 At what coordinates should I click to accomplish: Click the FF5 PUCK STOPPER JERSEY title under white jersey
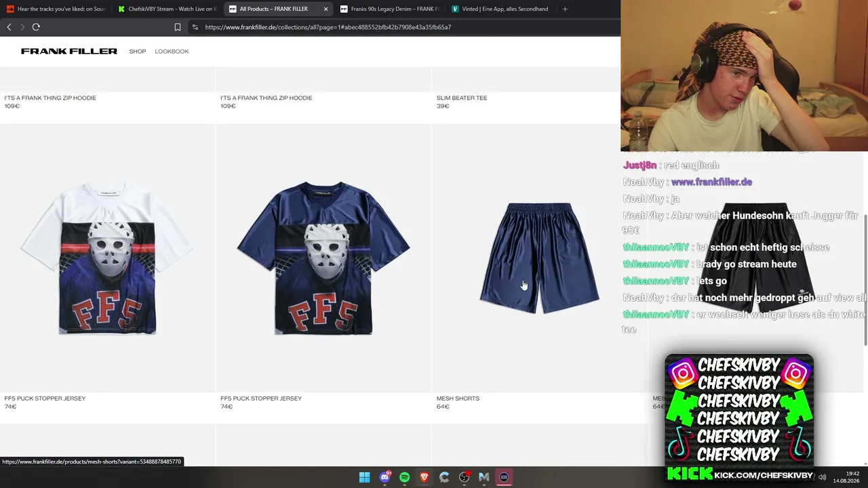point(45,399)
